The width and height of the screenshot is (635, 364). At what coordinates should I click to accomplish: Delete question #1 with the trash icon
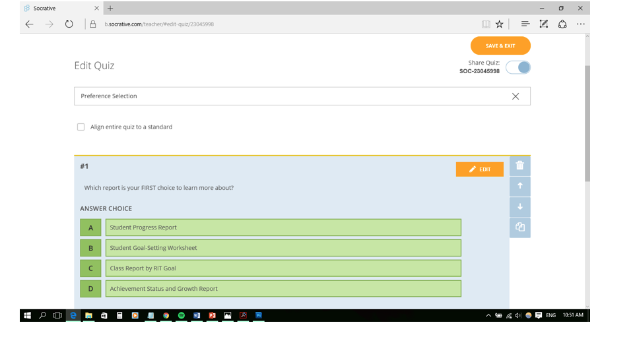[519, 166]
